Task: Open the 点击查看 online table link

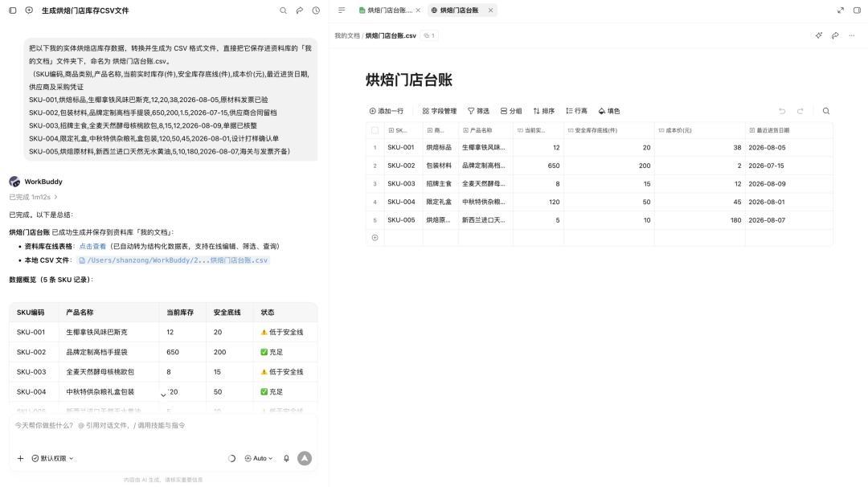Action: [x=92, y=246]
